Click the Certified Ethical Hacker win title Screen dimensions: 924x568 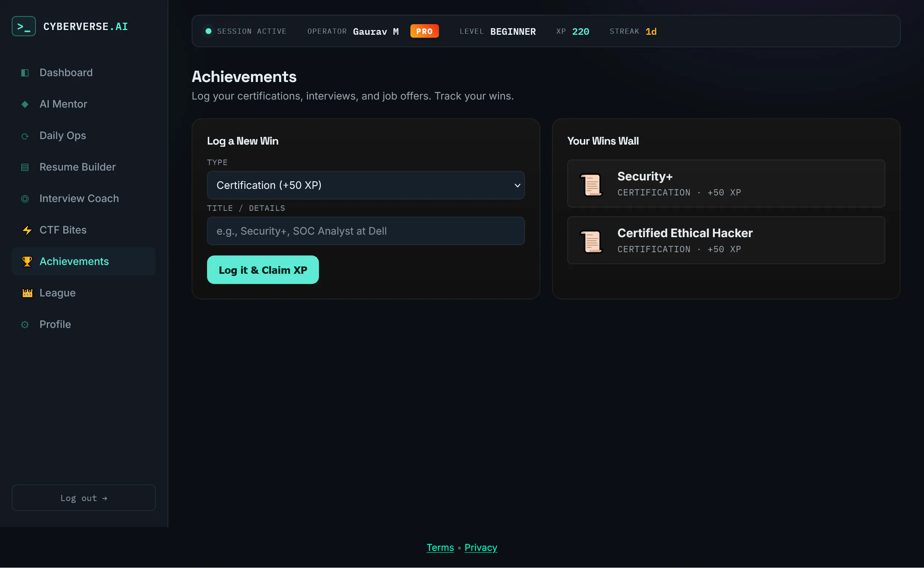685,233
